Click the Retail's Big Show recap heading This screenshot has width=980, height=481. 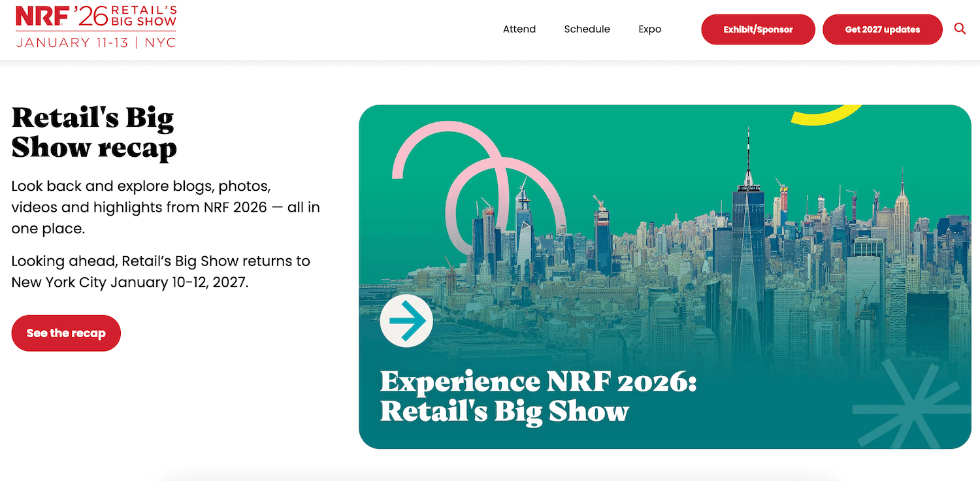click(94, 133)
